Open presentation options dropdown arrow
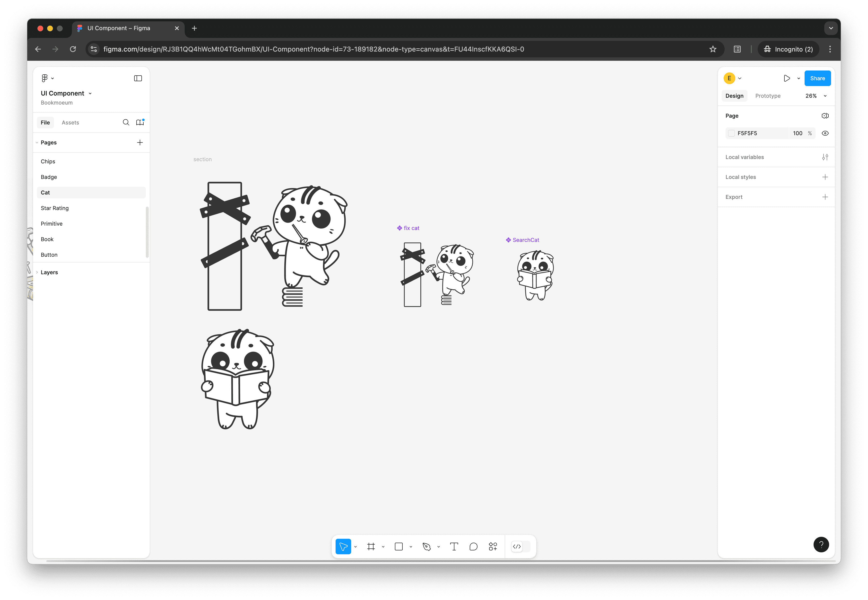The height and width of the screenshot is (600, 868). pos(799,79)
